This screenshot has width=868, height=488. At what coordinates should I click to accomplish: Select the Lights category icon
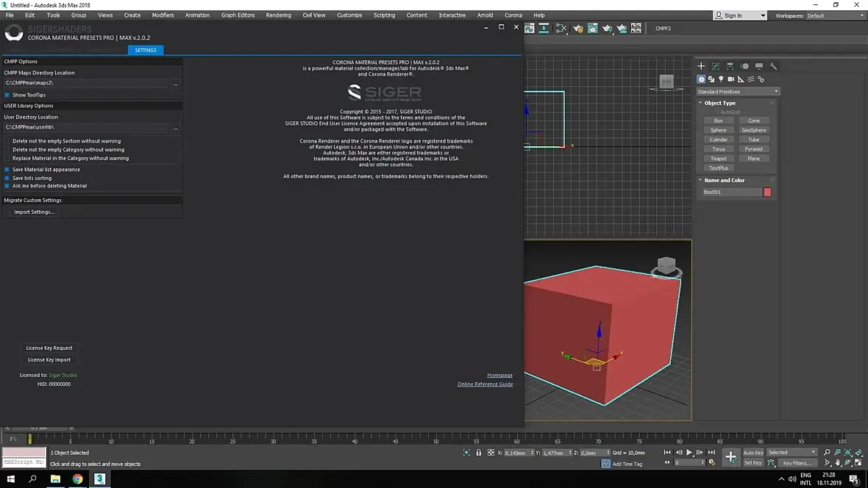(x=721, y=79)
